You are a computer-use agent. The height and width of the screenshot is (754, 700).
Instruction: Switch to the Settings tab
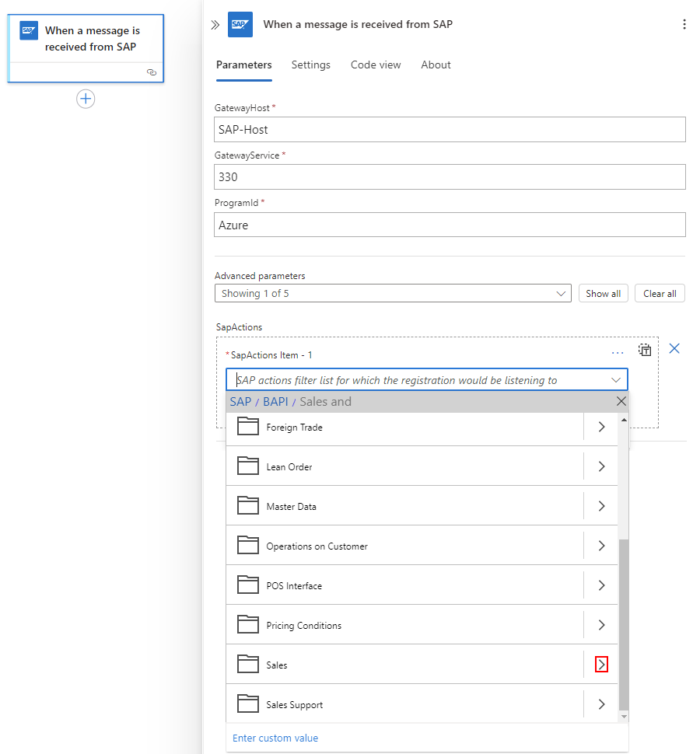[311, 65]
